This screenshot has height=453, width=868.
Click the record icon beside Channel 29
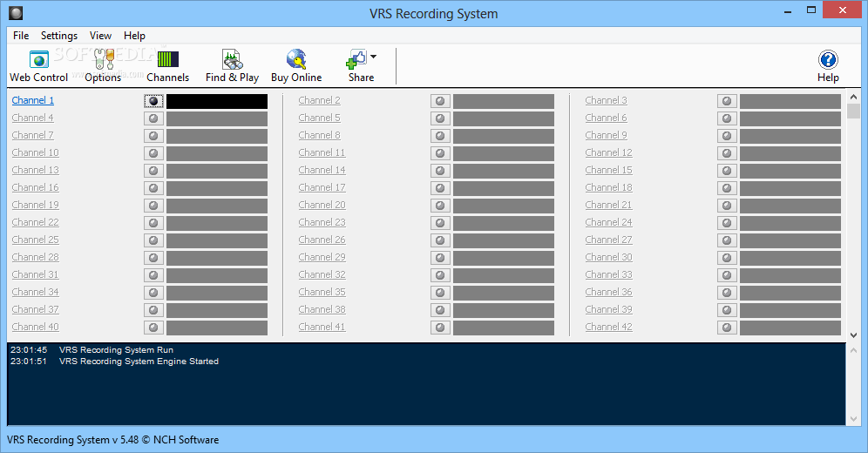(440, 258)
